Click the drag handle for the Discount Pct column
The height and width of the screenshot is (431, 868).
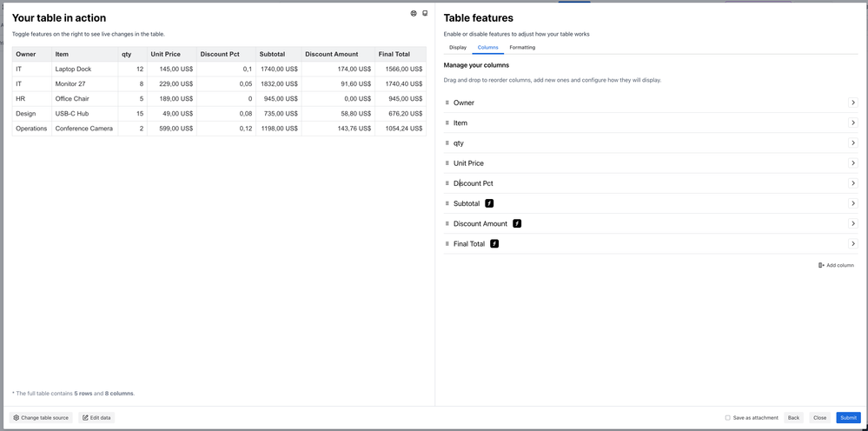[447, 183]
